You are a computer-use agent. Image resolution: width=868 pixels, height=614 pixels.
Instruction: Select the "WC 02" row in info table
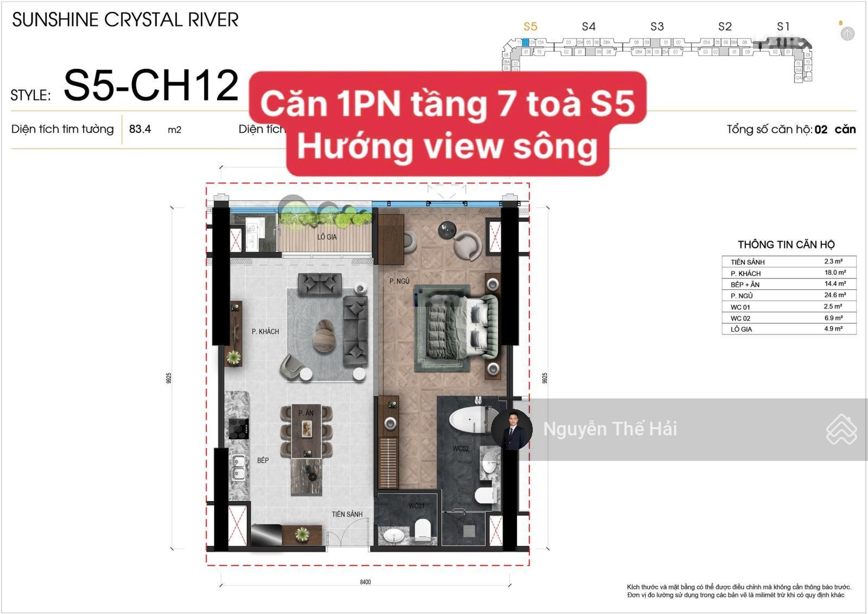[x=789, y=318]
